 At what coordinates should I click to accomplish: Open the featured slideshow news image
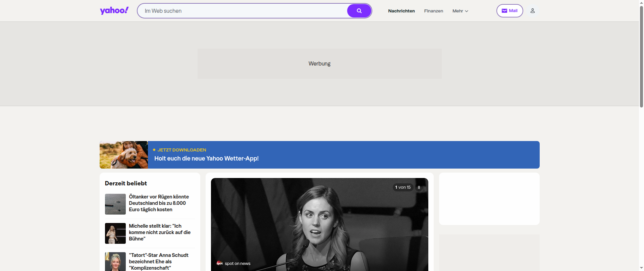(320, 224)
